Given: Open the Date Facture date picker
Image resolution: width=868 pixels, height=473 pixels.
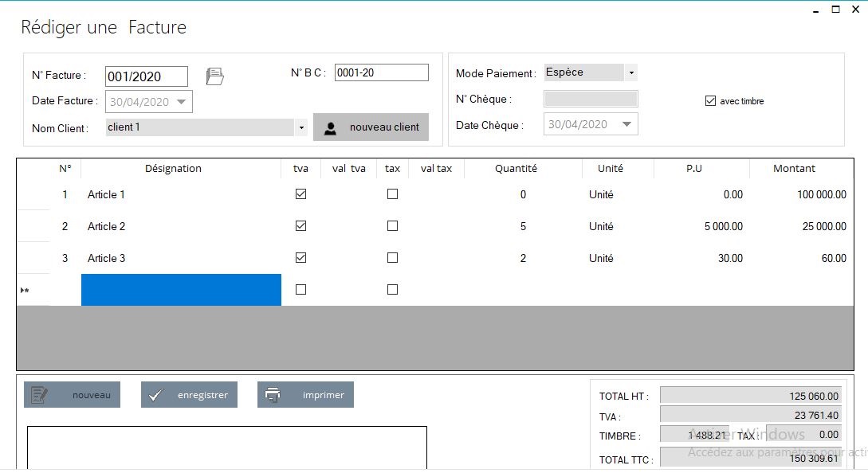Looking at the screenshot, I should click(182, 102).
